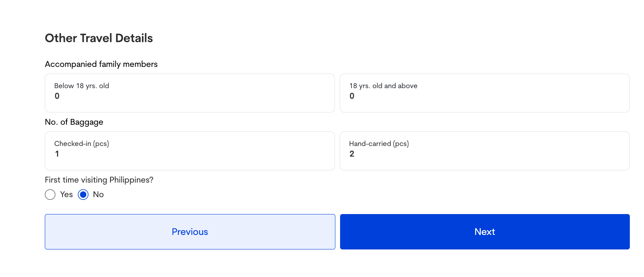Click the Below 18 yrs. old caption
This screenshot has width=644, height=277.
(82, 86)
